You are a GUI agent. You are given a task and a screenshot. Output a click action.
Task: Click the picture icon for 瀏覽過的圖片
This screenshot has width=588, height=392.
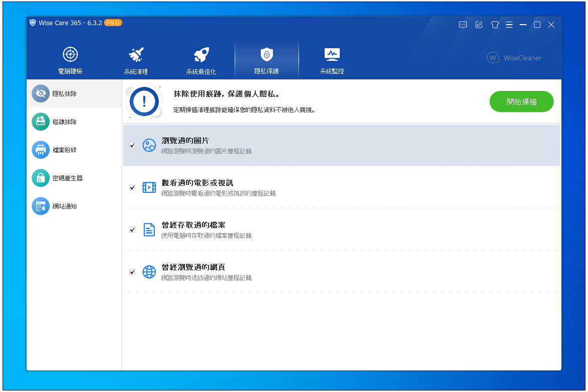point(149,145)
